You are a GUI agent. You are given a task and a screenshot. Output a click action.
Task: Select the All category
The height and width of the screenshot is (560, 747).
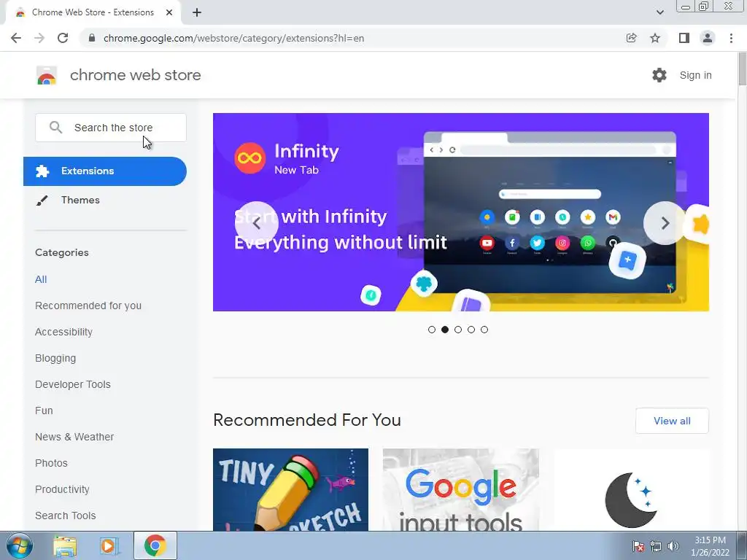(x=41, y=279)
